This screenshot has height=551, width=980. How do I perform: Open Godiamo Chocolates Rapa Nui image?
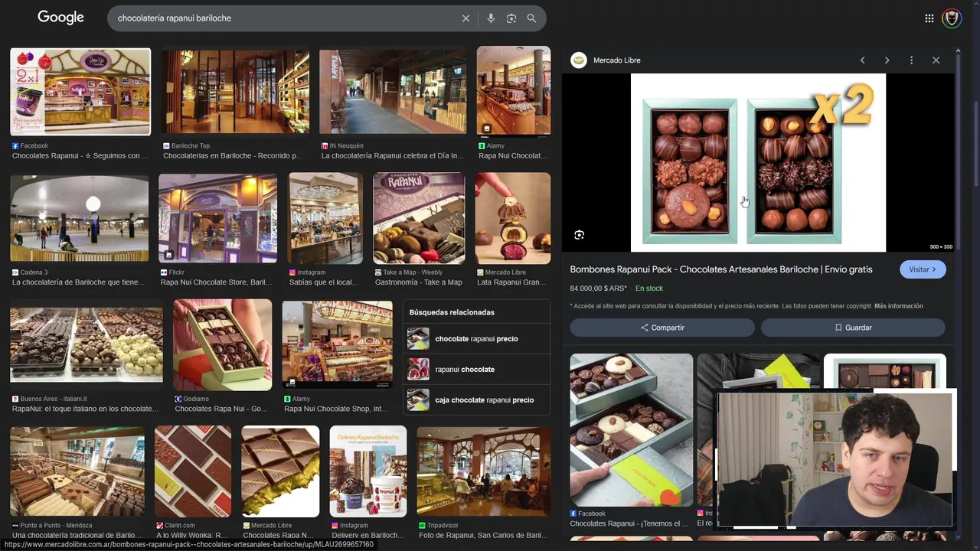(x=223, y=345)
